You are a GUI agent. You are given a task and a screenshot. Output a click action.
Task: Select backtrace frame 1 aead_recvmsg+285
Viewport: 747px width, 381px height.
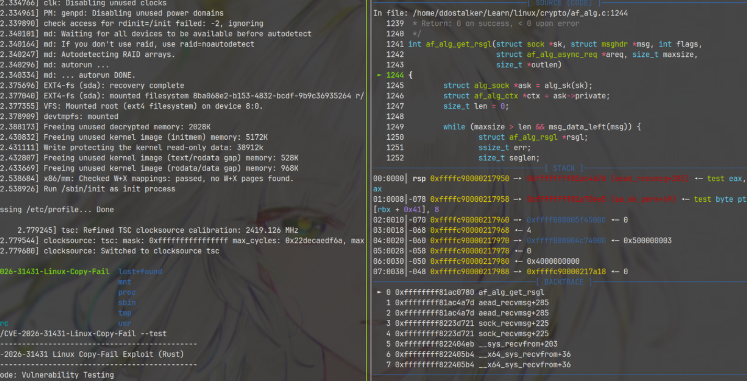tap(467, 303)
